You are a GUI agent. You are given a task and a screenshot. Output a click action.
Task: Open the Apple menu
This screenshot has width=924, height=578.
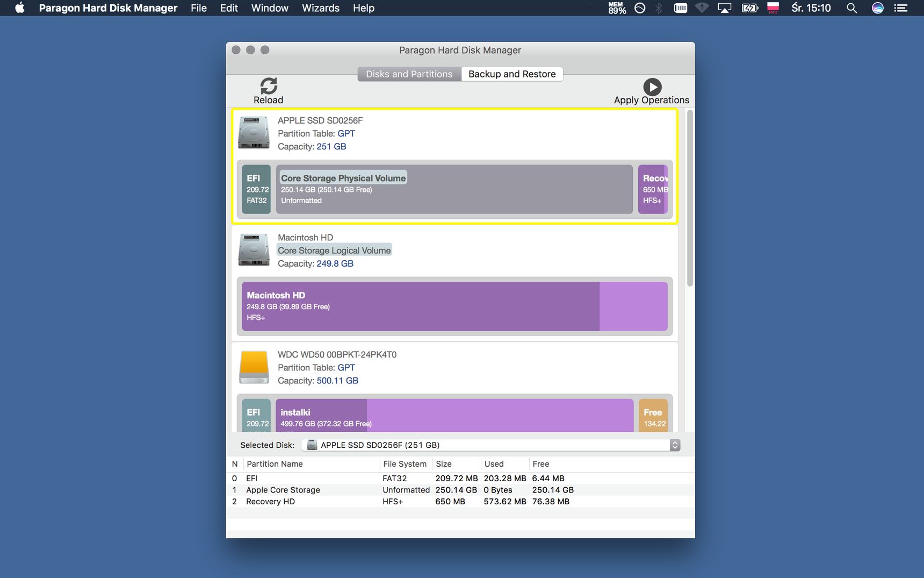[20, 8]
